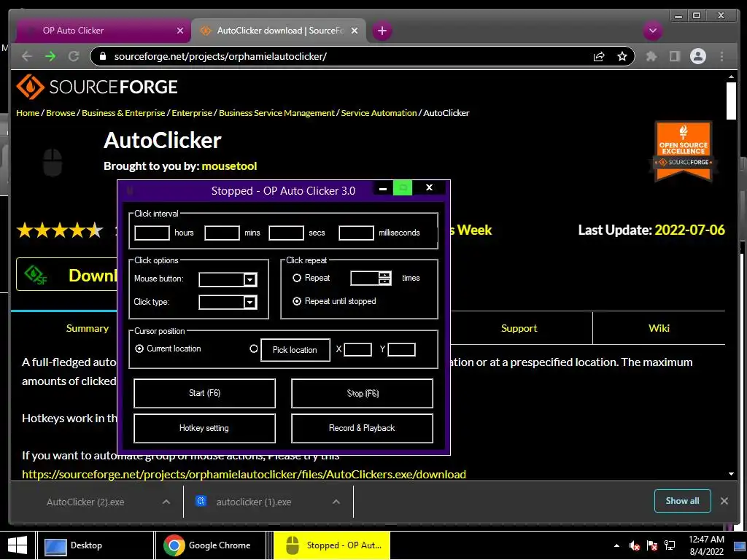Open the Business & Enterprise breadcrumb
747x560 pixels.
pyautogui.click(x=123, y=113)
